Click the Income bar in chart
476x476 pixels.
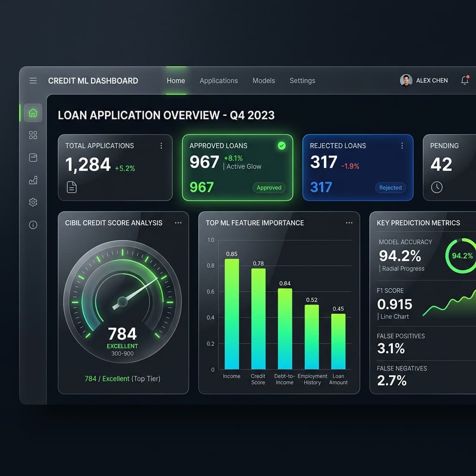(x=231, y=314)
